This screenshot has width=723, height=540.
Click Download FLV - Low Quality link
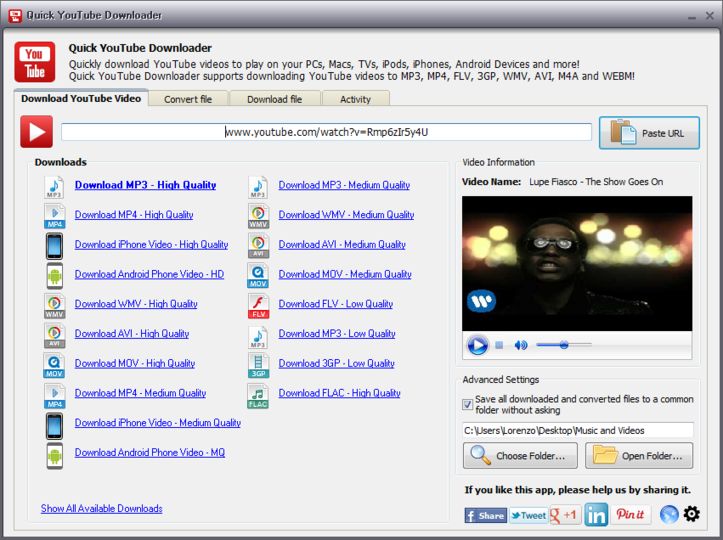(x=336, y=304)
